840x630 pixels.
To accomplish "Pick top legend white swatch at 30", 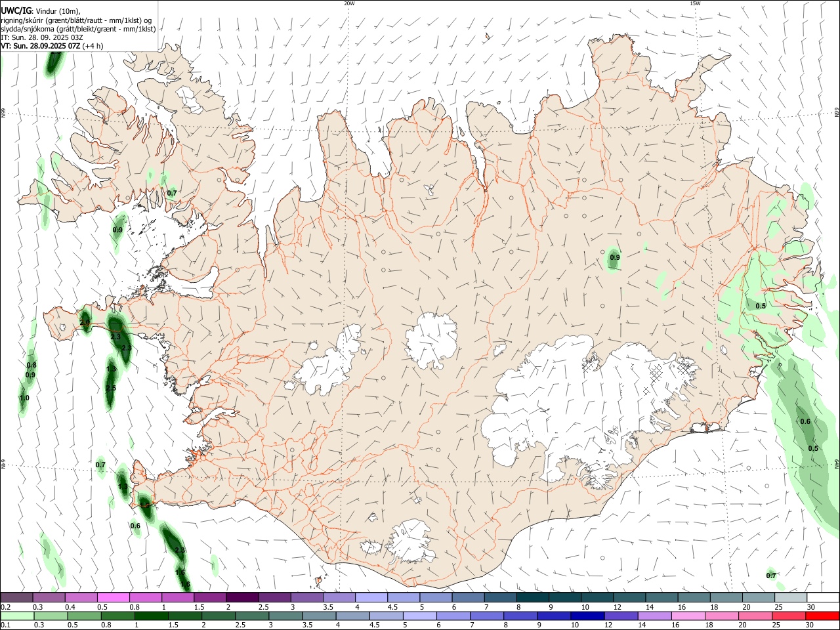I will (823, 597).
